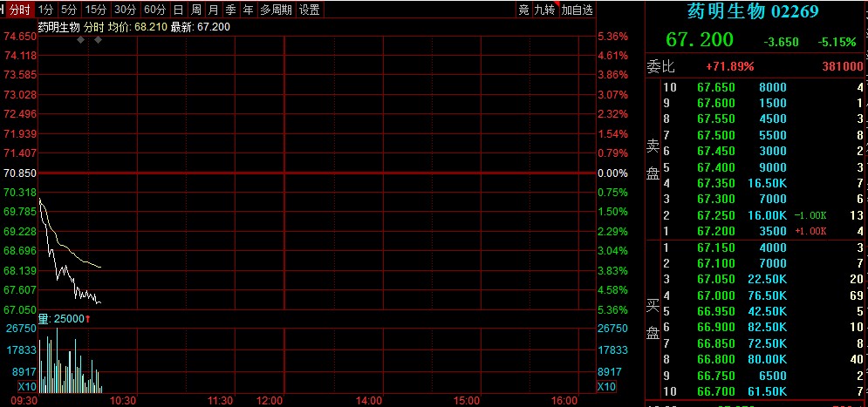Select sell level 1 price 67.200
The width and height of the screenshot is (868, 407).
pos(715,231)
